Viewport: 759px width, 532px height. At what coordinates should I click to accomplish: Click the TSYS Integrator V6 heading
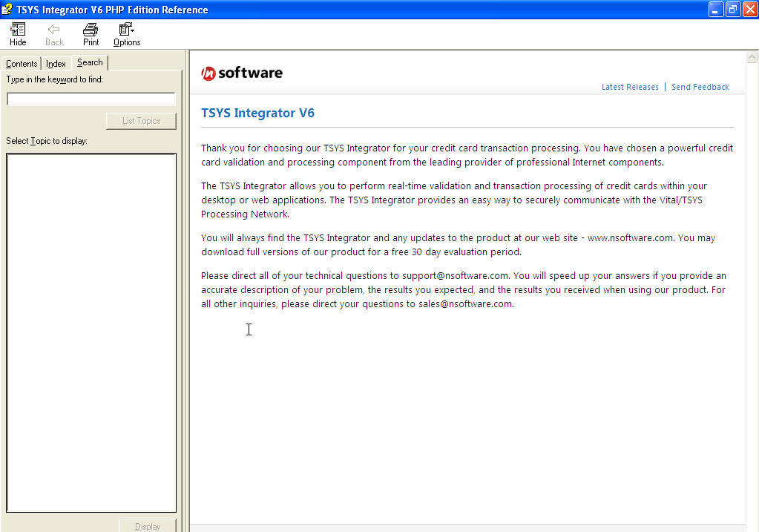coord(257,113)
